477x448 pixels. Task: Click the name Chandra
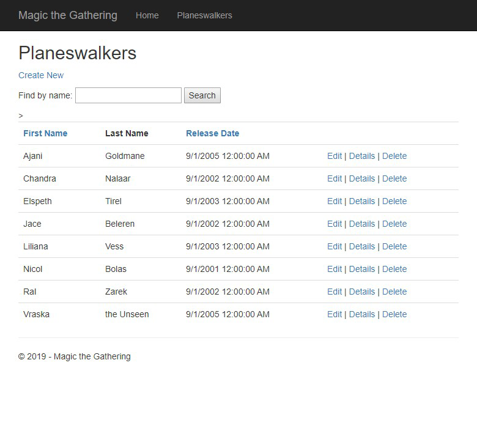point(40,178)
